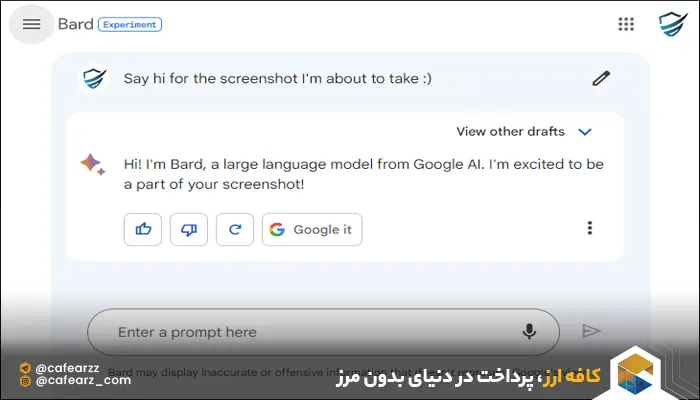Viewport: 700px width, 400px height.
Task: Send the prompt with the arrow button
Action: (x=592, y=331)
